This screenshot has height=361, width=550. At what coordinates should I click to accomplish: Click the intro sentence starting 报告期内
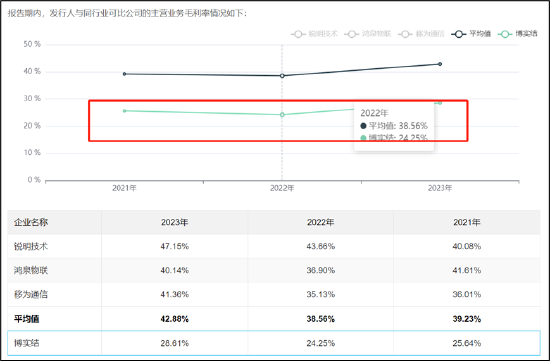128,14
